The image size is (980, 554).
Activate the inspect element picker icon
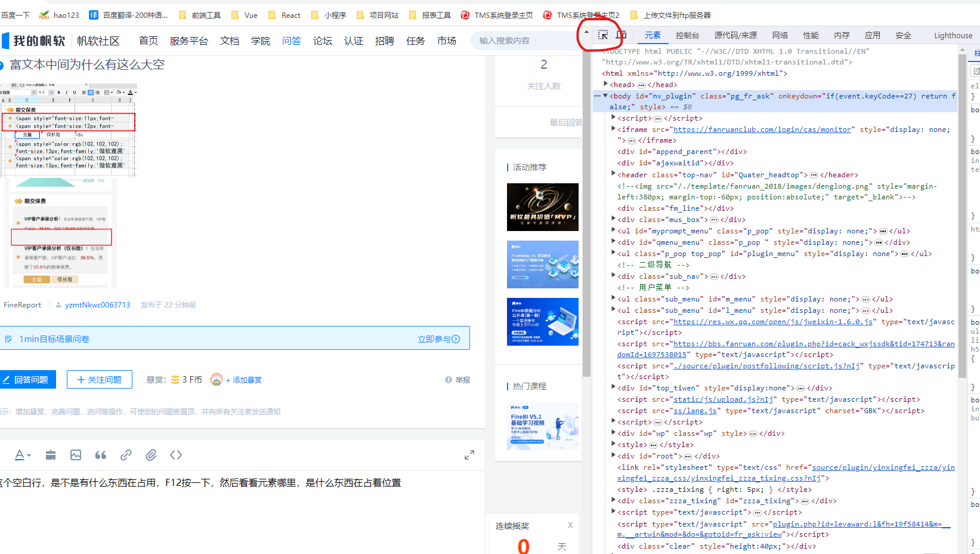coord(603,35)
